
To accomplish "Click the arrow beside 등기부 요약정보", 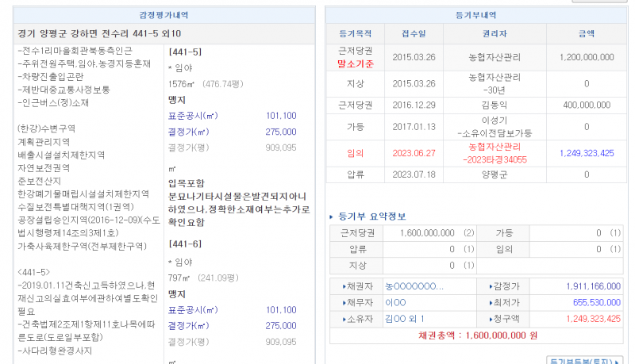I will (332, 216).
